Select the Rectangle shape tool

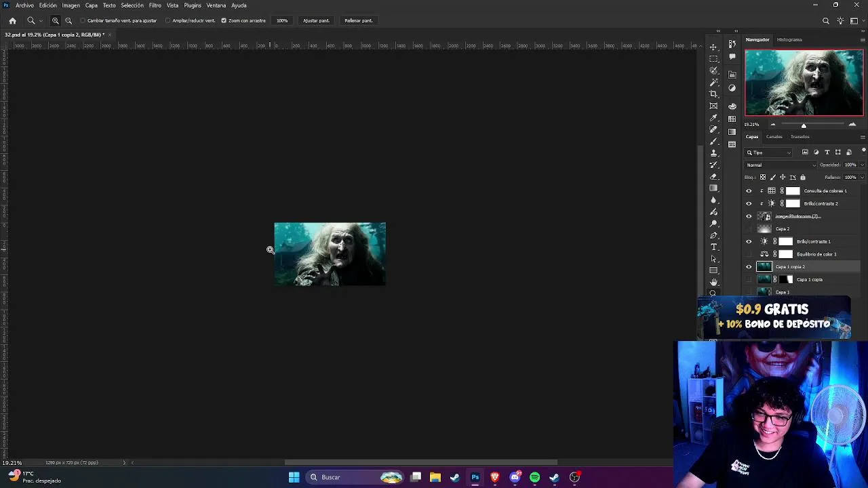[x=713, y=270]
